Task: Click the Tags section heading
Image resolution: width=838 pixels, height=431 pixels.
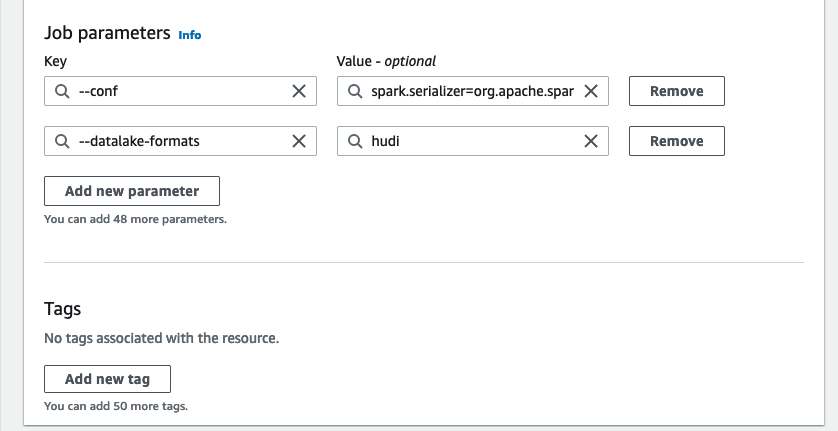Action: (x=63, y=309)
